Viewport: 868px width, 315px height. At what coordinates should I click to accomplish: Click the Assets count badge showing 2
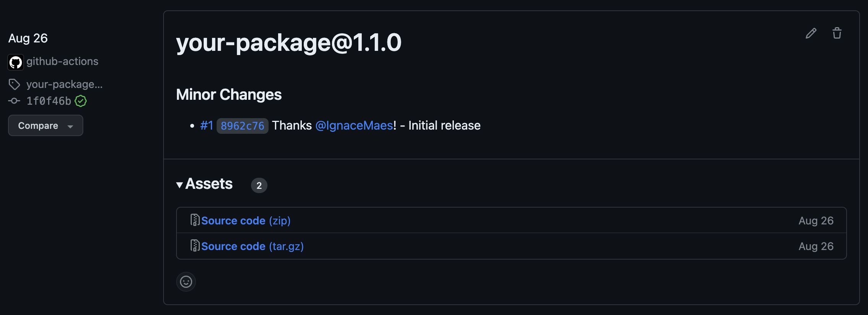[259, 185]
